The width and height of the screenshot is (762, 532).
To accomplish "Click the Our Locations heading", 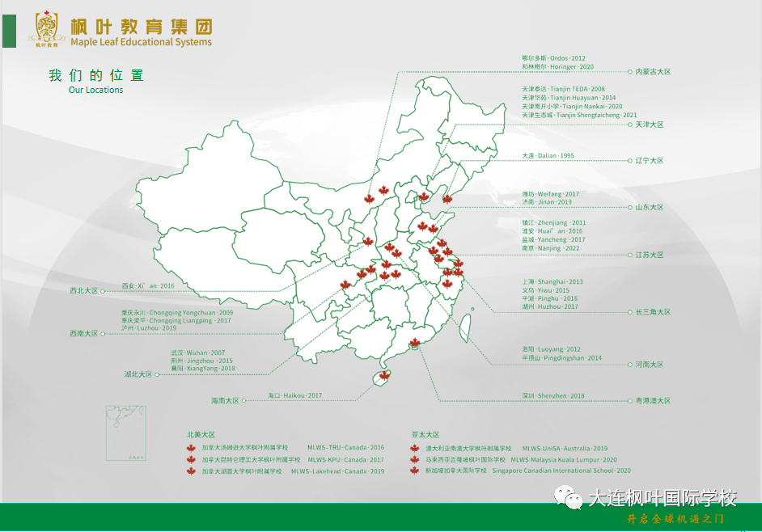I will (95, 91).
